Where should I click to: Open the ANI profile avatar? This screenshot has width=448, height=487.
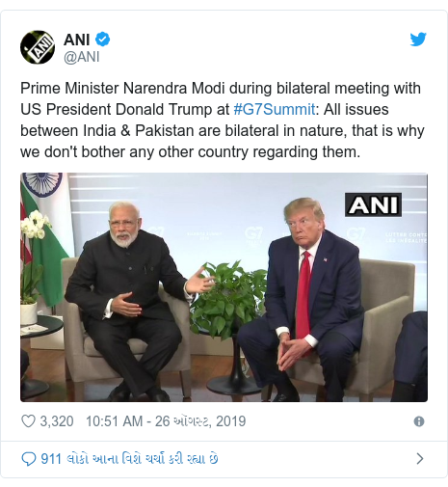click(x=38, y=47)
